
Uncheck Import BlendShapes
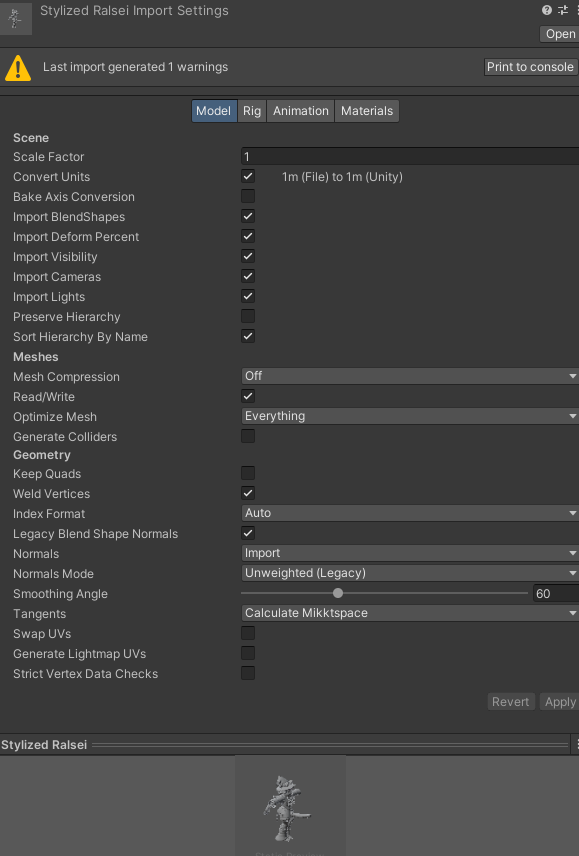click(x=248, y=216)
